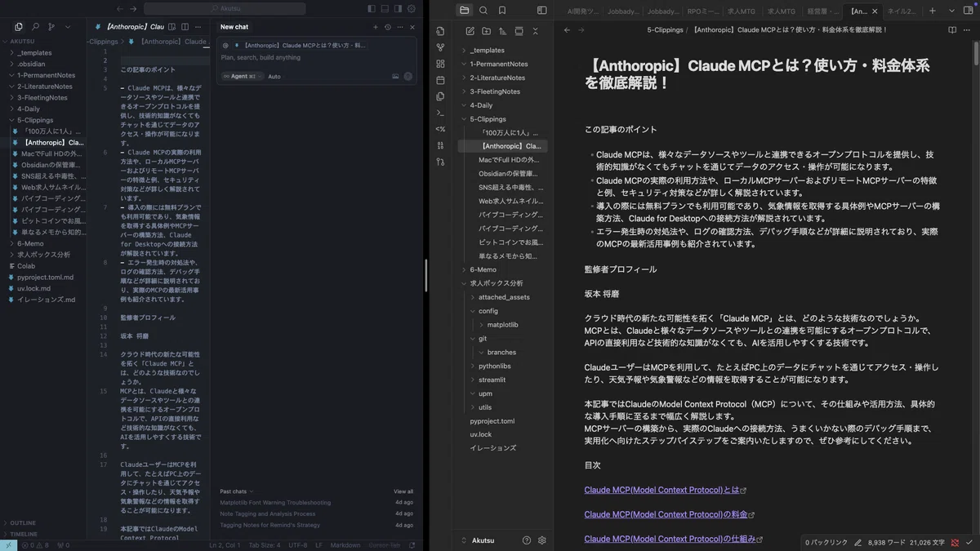The width and height of the screenshot is (980, 551).
Task: Expand _templates folder in Cursor explorer
Action: [43, 52]
